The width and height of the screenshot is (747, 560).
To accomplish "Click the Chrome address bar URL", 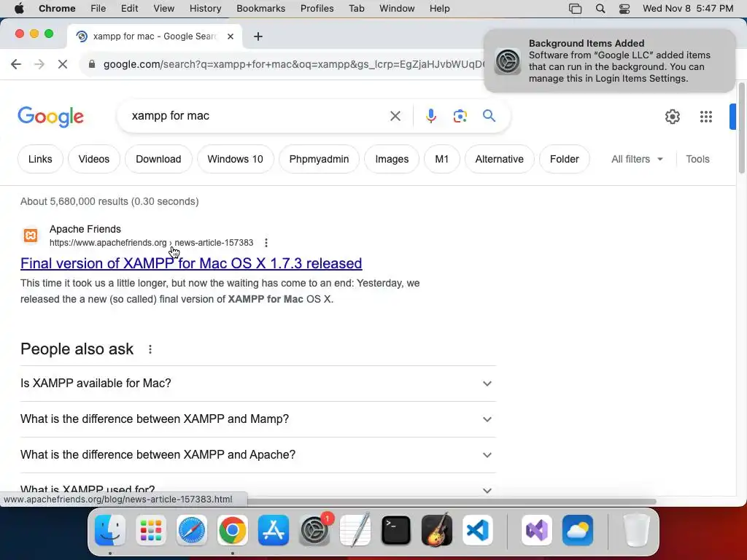I will pos(293,64).
